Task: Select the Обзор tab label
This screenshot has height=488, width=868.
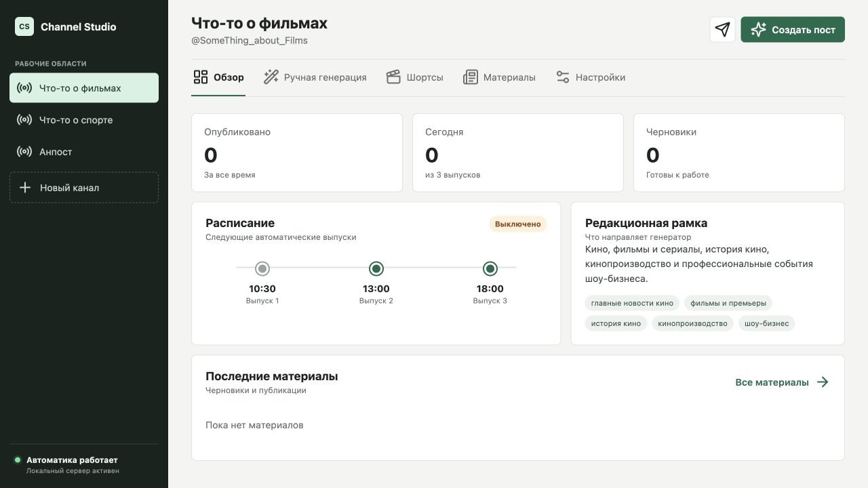Action: (x=229, y=77)
